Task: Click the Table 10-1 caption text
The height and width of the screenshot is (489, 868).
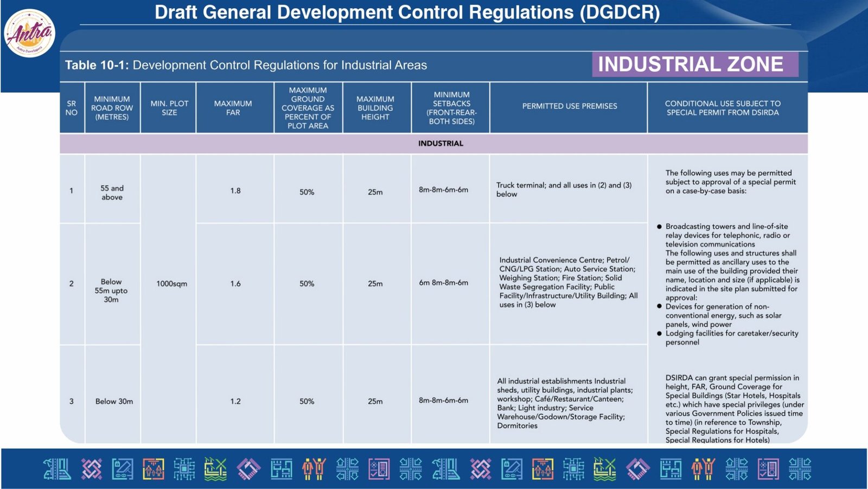Action: [246, 65]
